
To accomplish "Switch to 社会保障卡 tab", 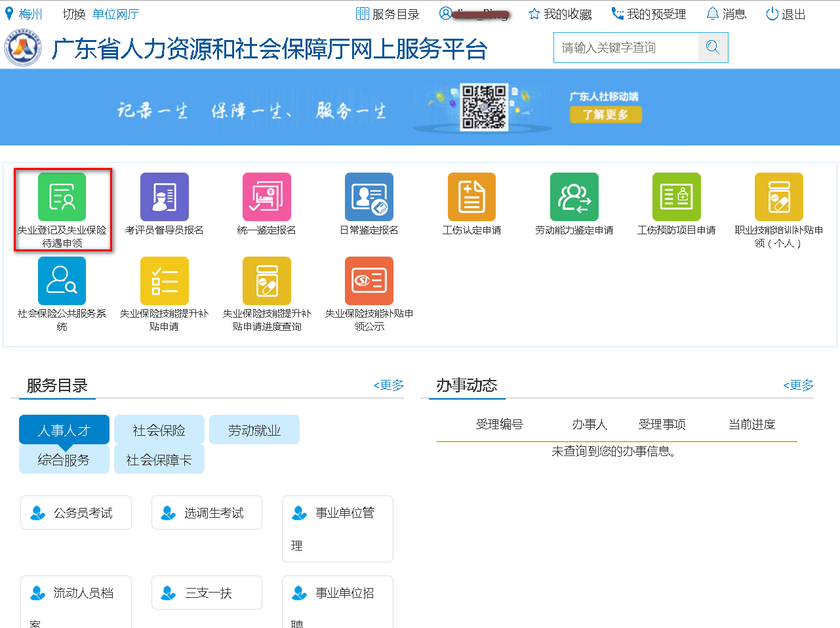I will (x=159, y=460).
